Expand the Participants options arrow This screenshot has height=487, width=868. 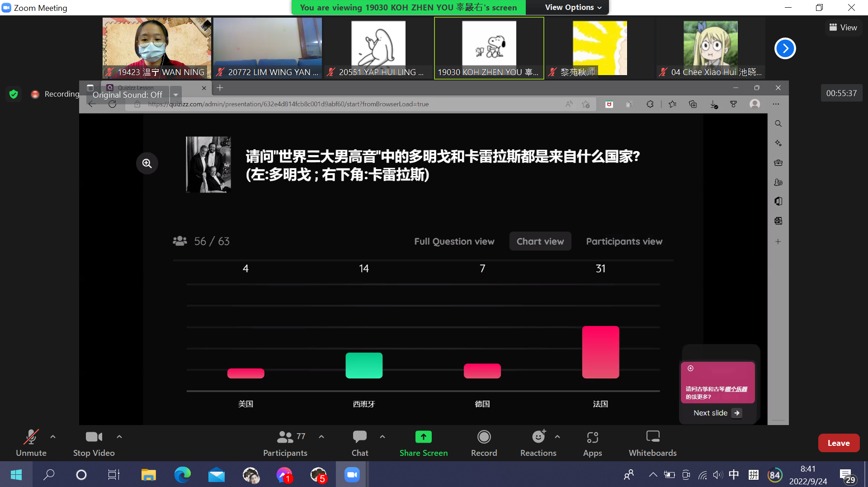[321, 437]
